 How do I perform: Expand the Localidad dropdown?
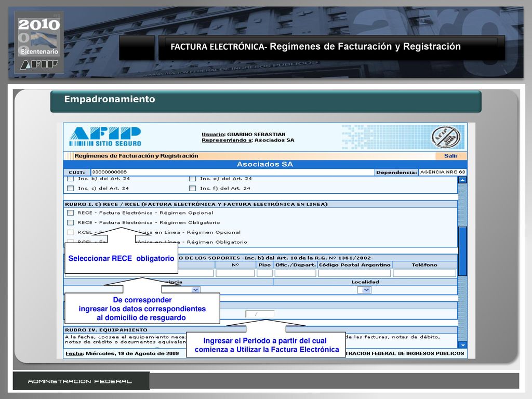click(364, 290)
